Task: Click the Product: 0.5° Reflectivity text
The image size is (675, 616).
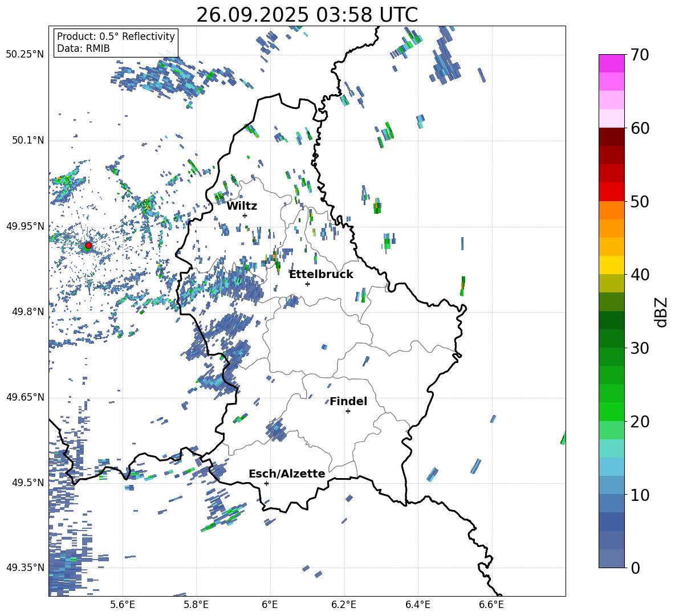Action: [x=116, y=36]
